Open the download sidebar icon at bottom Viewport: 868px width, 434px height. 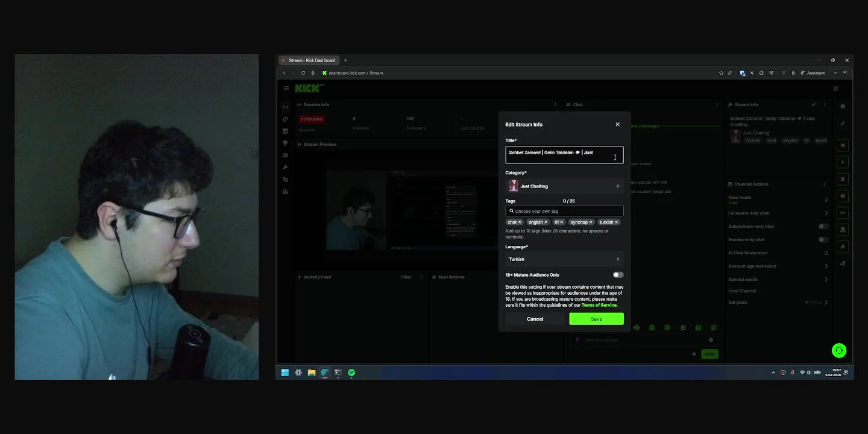[x=285, y=191]
